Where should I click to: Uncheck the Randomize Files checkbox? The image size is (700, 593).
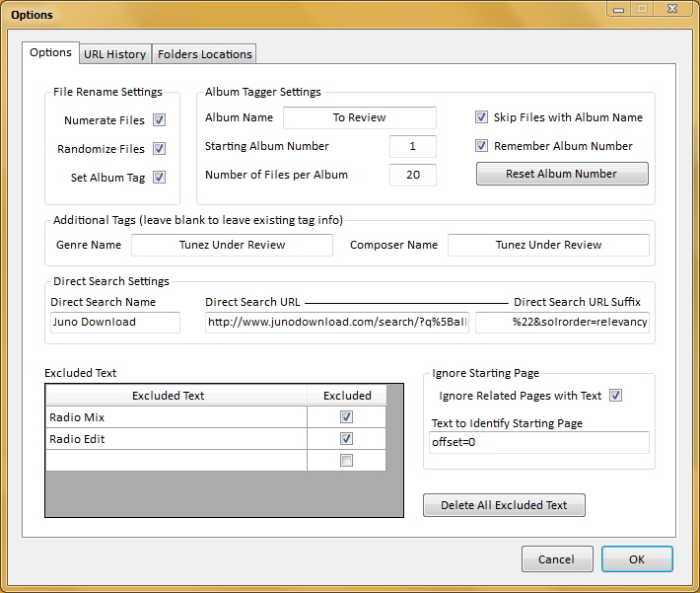coord(159,149)
